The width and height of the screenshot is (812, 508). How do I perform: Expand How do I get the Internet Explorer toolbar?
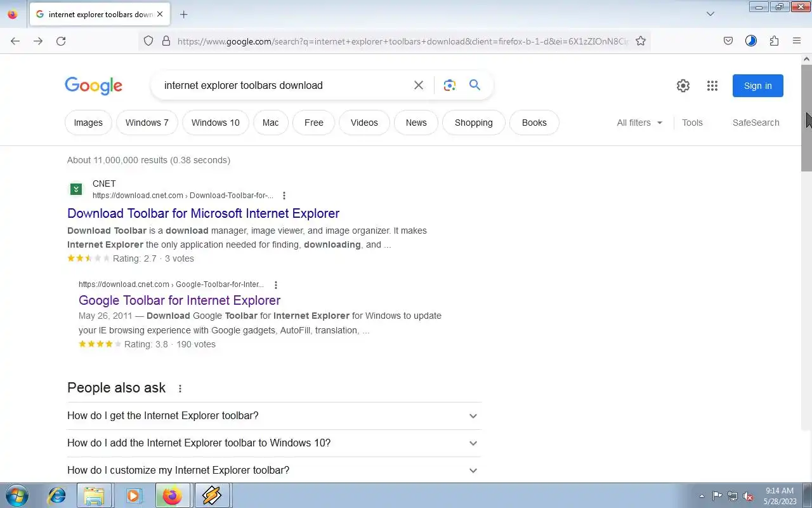274,416
